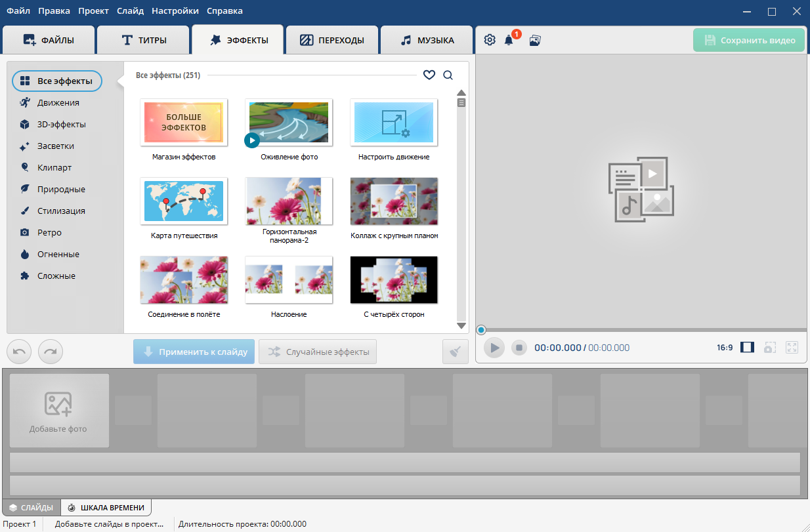Open notifications bell icon

click(509, 40)
